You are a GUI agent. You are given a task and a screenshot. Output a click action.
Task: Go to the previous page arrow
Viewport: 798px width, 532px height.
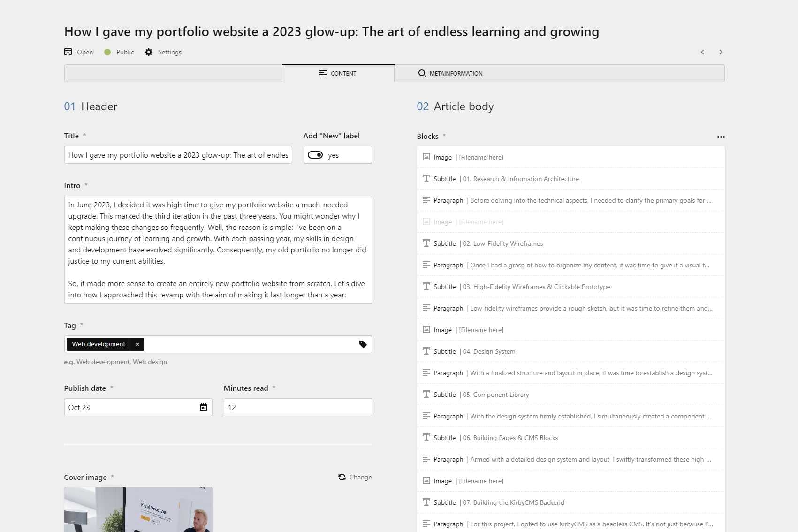point(702,52)
